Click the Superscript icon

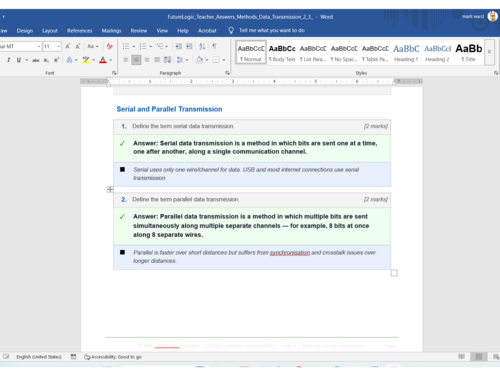(56, 60)
